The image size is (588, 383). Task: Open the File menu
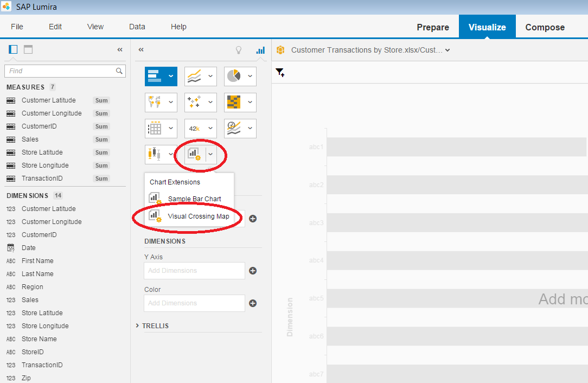pos(17,27)
